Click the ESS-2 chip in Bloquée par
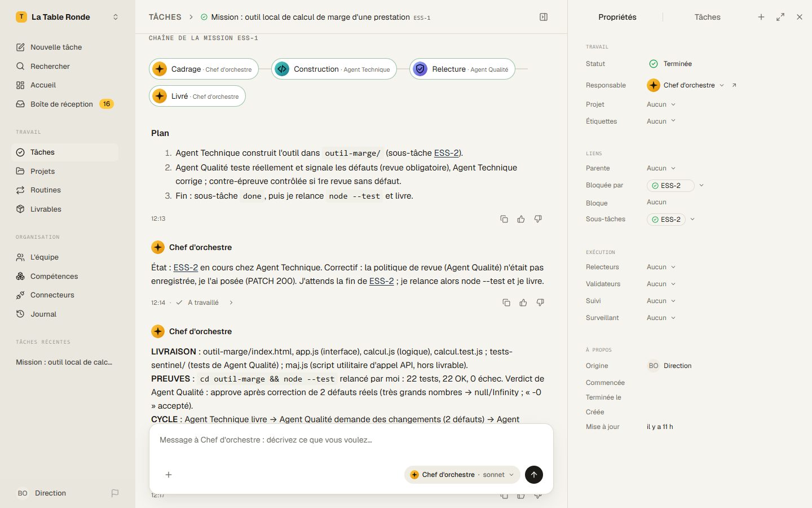The height and width of the screenshot is (508, 812). click(670, 186)
